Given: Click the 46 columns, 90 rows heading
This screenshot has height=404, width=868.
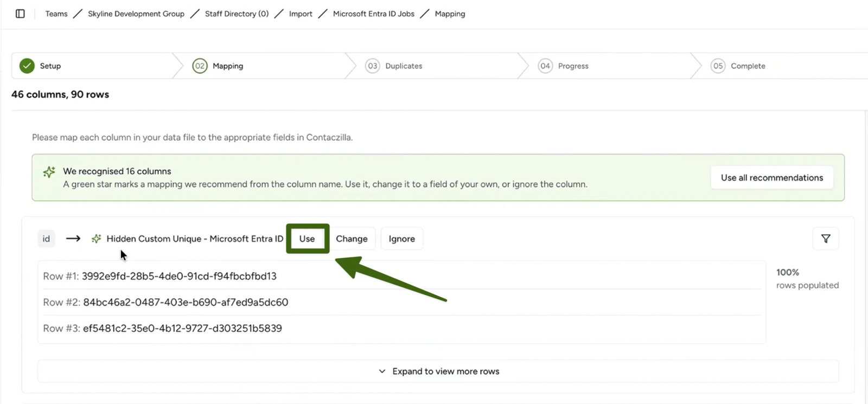Looking at the screenshot, I should point(60,94).
